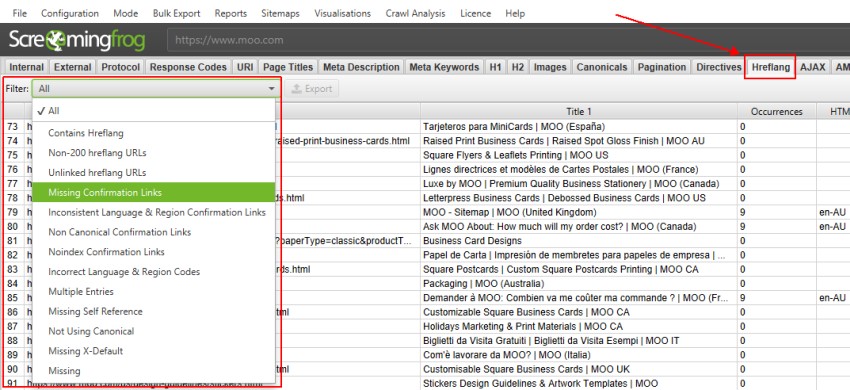Open the Bulk Export menu

[x=176, y=14]
